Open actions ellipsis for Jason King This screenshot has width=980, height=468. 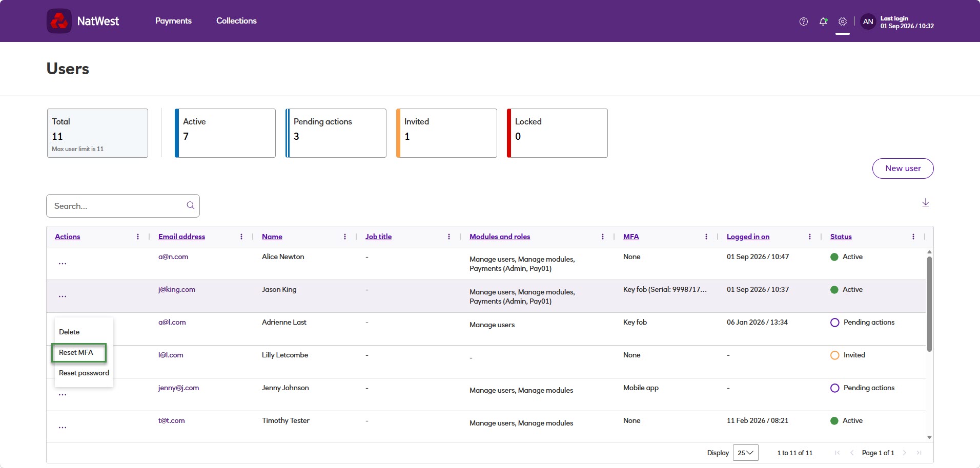(63, 296)
